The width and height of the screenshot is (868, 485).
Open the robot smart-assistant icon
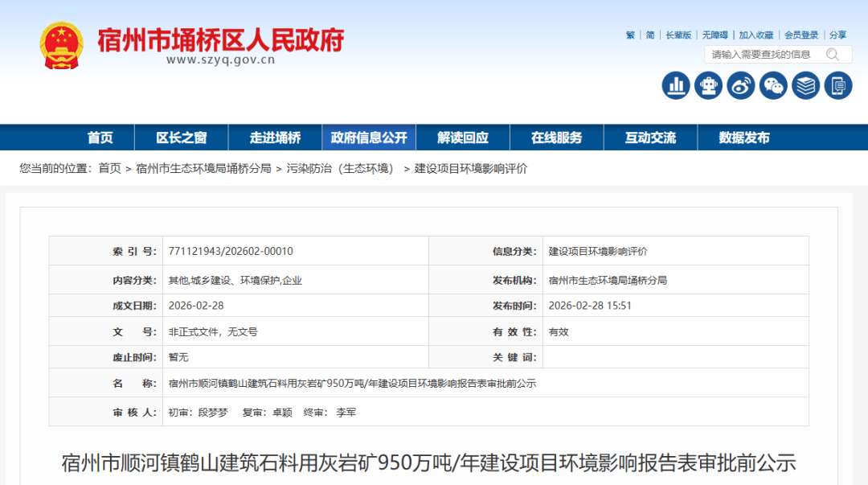point(708,84)
